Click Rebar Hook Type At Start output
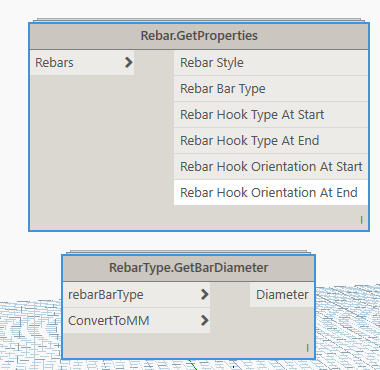 271,115
